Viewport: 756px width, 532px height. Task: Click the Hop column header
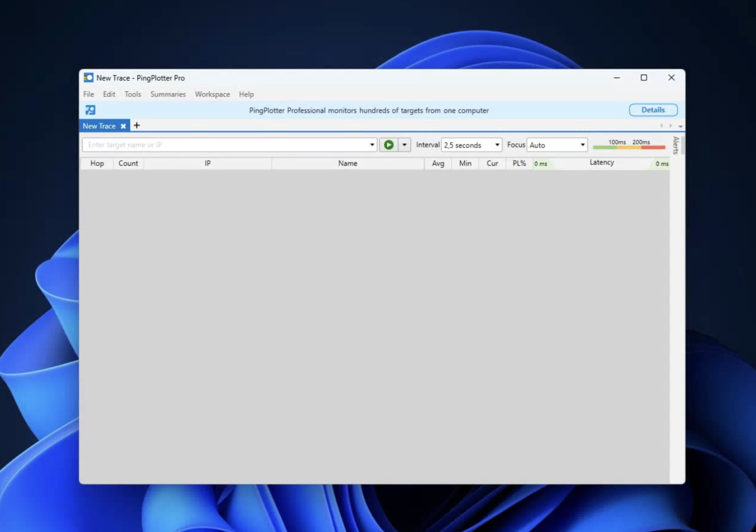(97, 163)
